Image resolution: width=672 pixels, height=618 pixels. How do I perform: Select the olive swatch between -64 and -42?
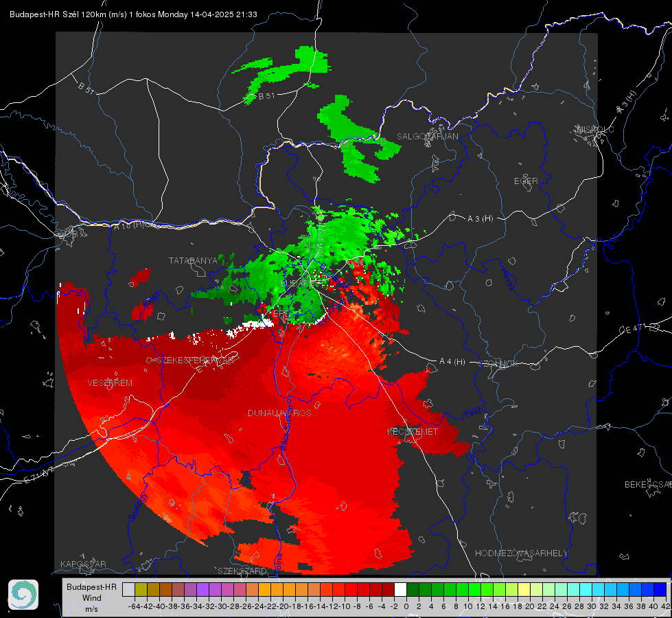tap(141, 589)
